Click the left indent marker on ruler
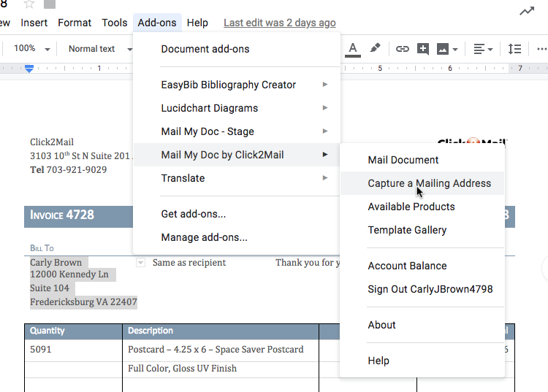 pos(29,69)
